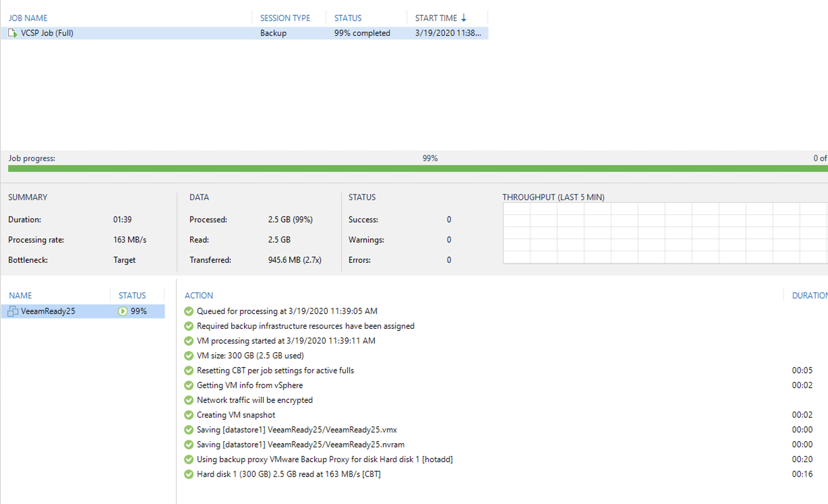
Task: Click the success icon for Network traffic encrypted
Action: click(x=189, y=400)
